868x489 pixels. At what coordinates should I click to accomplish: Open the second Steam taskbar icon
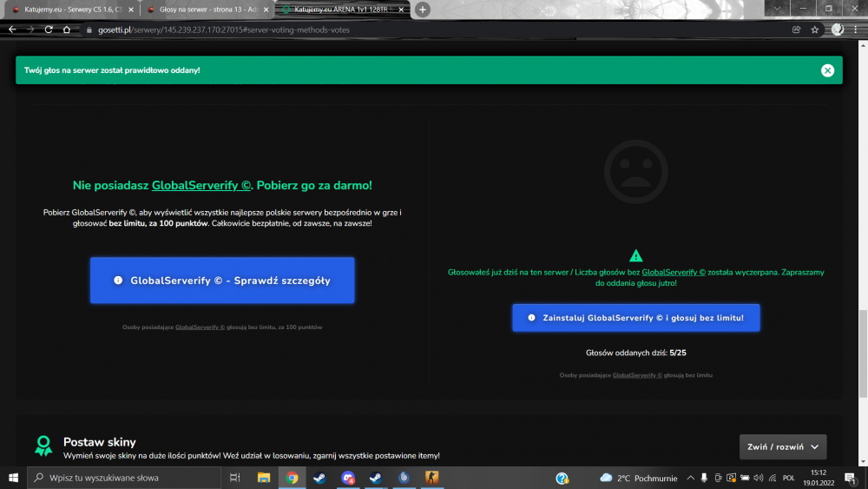click(375, 478)
